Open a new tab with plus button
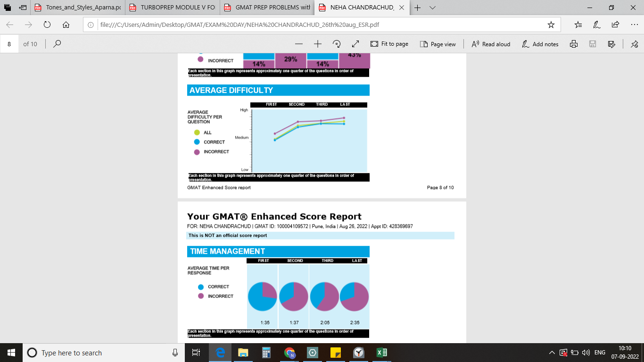644x362 pixels. click(x=417, y=8)
